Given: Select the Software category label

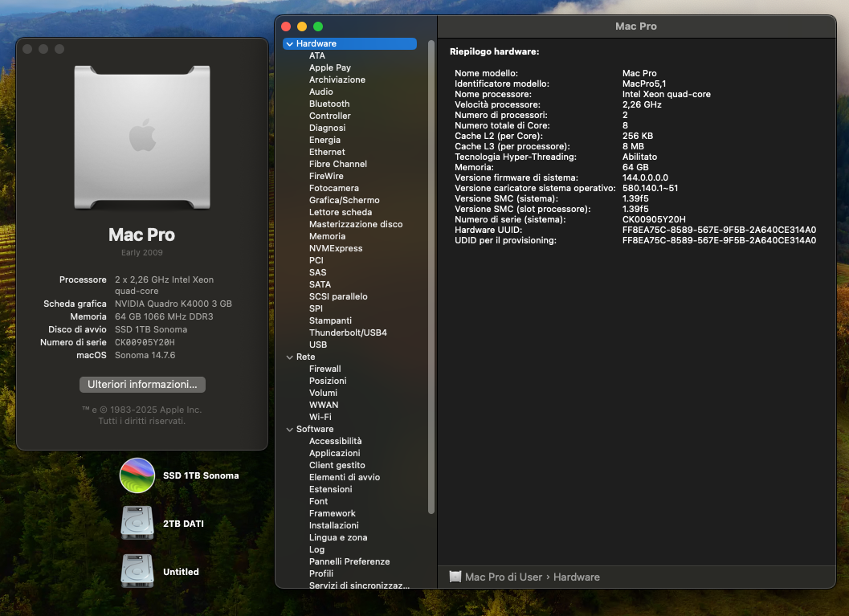Looking at the screenshot, I should pos(315,429).
